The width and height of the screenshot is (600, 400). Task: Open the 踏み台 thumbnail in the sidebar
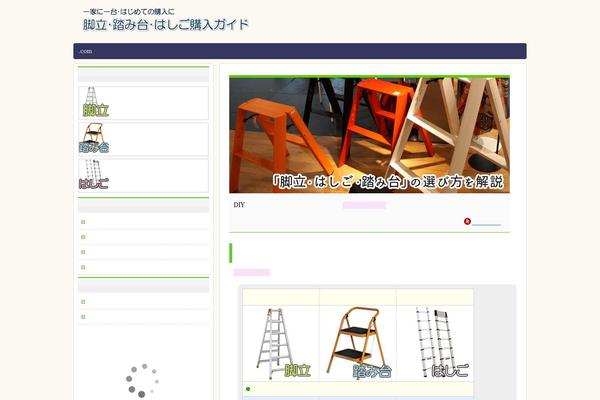coord(94,138)
